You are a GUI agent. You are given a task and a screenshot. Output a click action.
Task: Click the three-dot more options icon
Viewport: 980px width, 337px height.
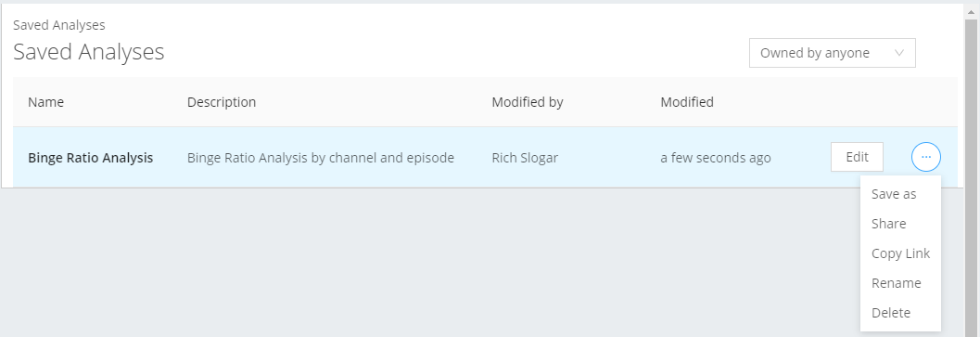925,157
